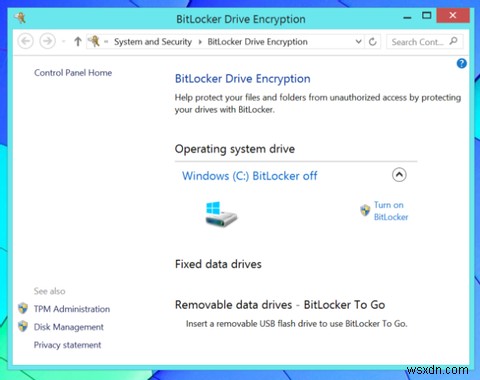Screen dimensions: 480x380
Task: Open the Privacy statement
Action: (x=67, y=345)
